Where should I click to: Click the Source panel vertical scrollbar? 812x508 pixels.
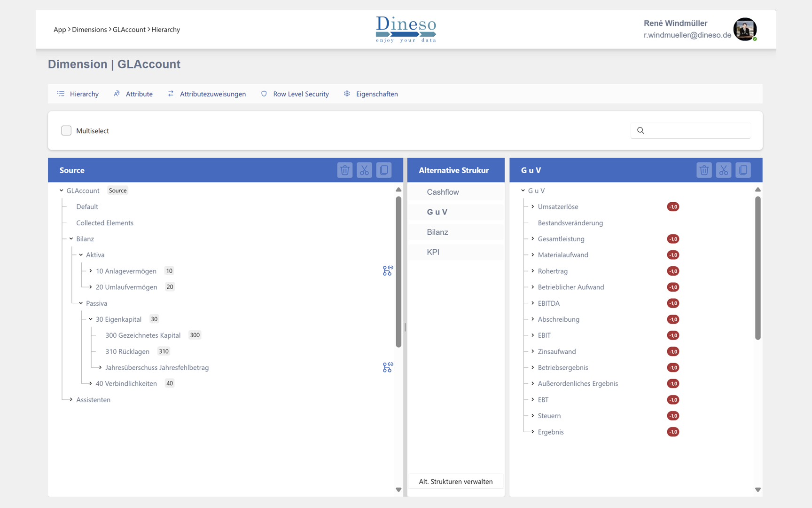(398, 273)
